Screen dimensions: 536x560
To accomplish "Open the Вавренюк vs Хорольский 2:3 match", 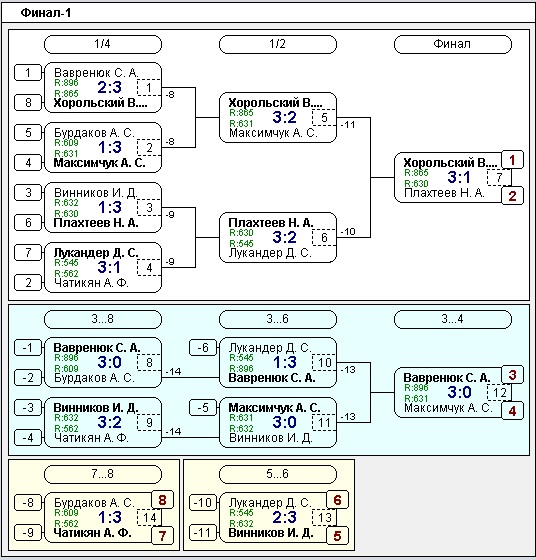I will [103, 88].
